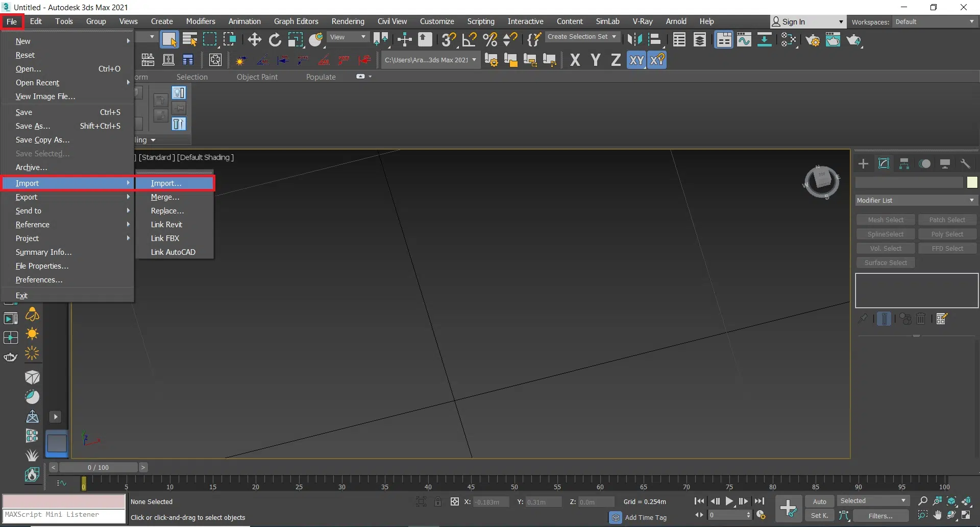Click the Utilities wrench tab icon
The height and width of the screenshot is (527, 980).
coord(965,164)
